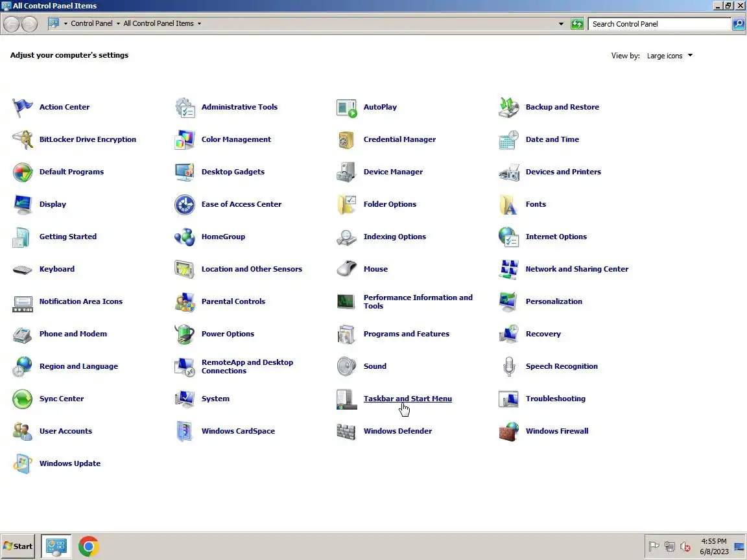Refresh the Control Panel view

coord(577,24)
